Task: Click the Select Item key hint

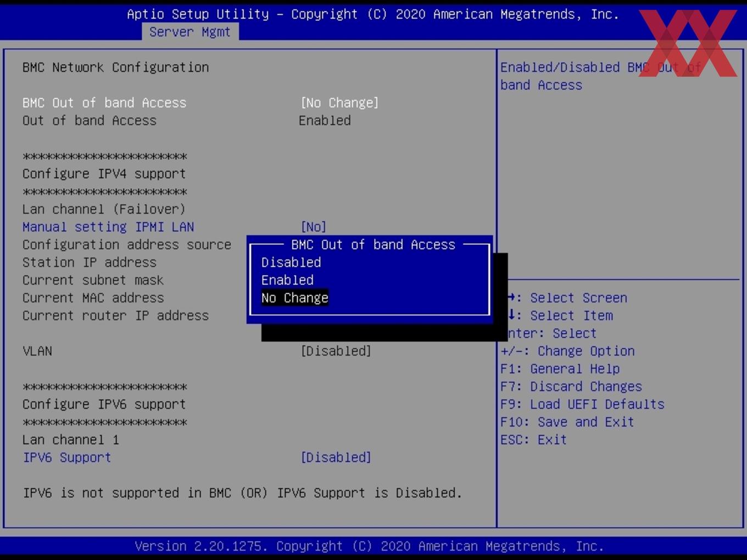Action: click(560, 316)
